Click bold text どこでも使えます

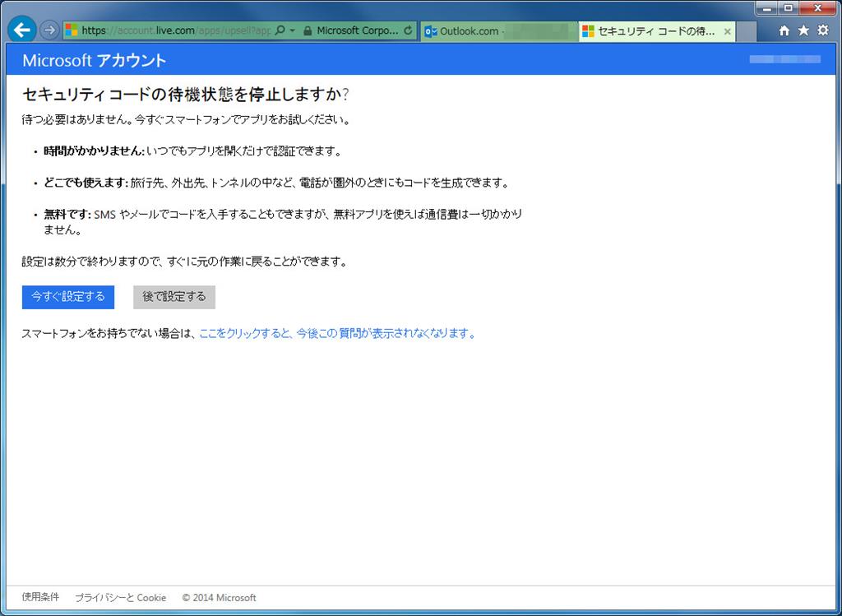[86, 183]
